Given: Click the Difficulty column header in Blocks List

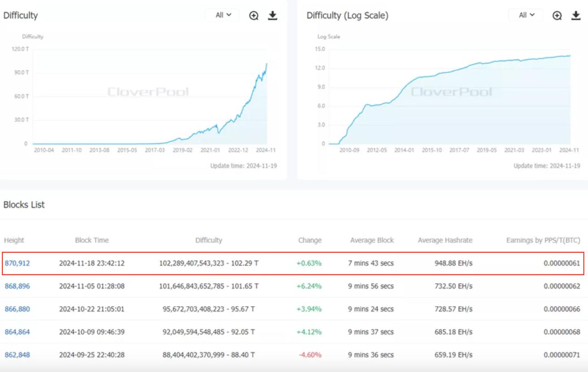Looking at the screenshot, I should pos(209,240).
